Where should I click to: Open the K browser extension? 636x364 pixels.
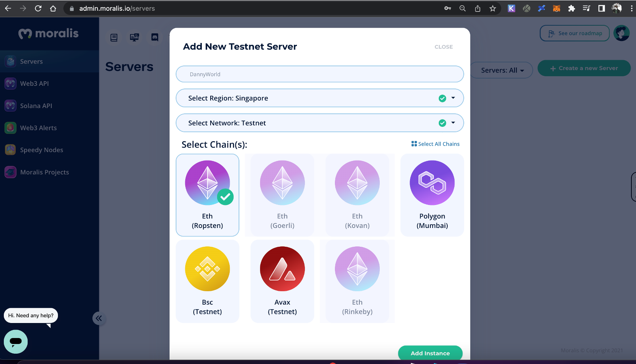(x=511, y=8)
